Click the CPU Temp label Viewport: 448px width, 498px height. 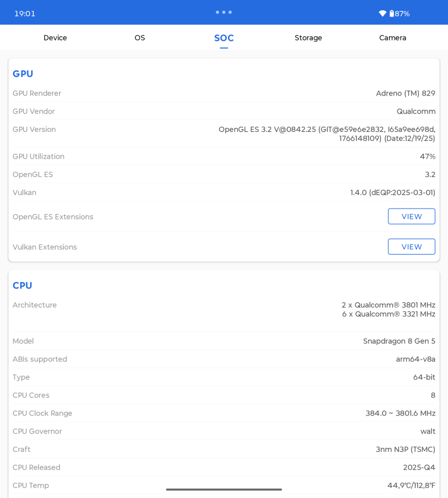(31, 486)
